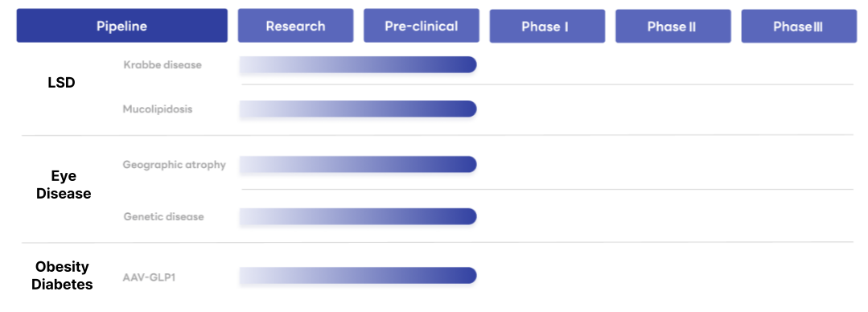This screenshot has width=868, height=312.
Task: Click the Genetic disease label
Action: coord(164,216)
